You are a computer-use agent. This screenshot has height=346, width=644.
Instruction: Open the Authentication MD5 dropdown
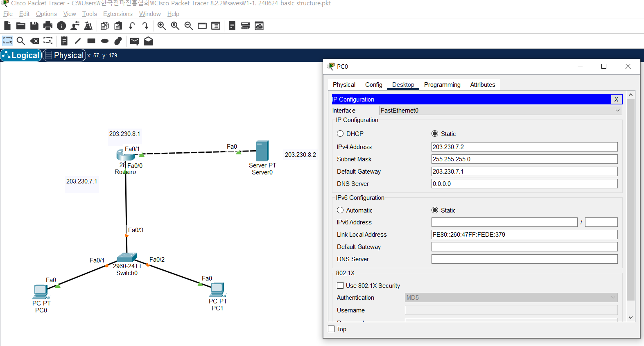511,298
